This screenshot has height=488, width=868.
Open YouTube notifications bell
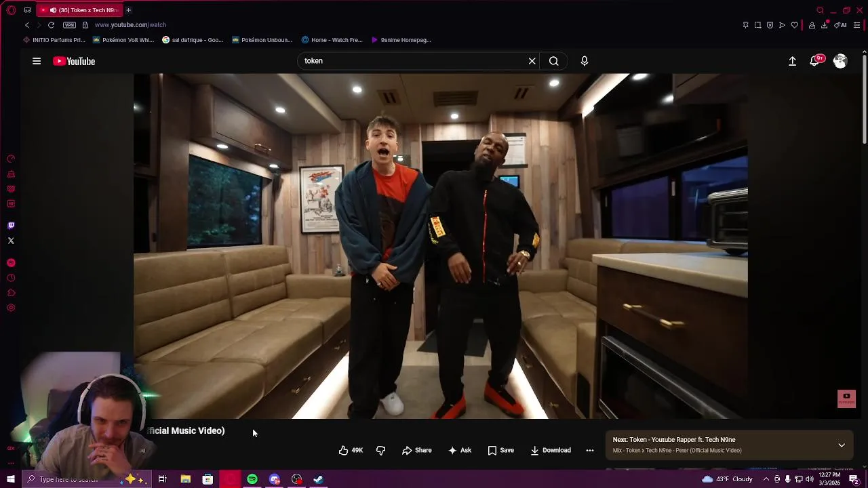coord(816,61)
